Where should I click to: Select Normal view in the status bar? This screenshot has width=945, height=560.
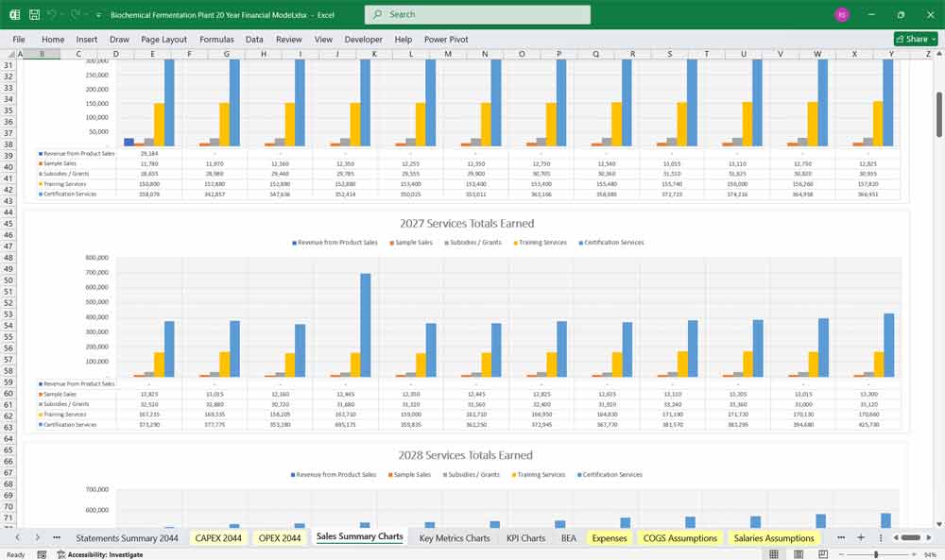coord(773,554)
